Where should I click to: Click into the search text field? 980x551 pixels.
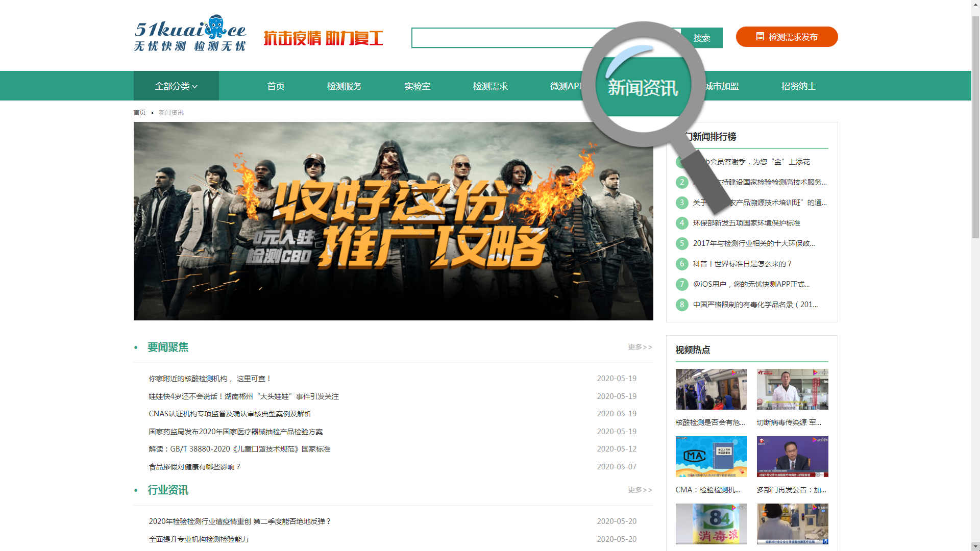tap(500, 38)
